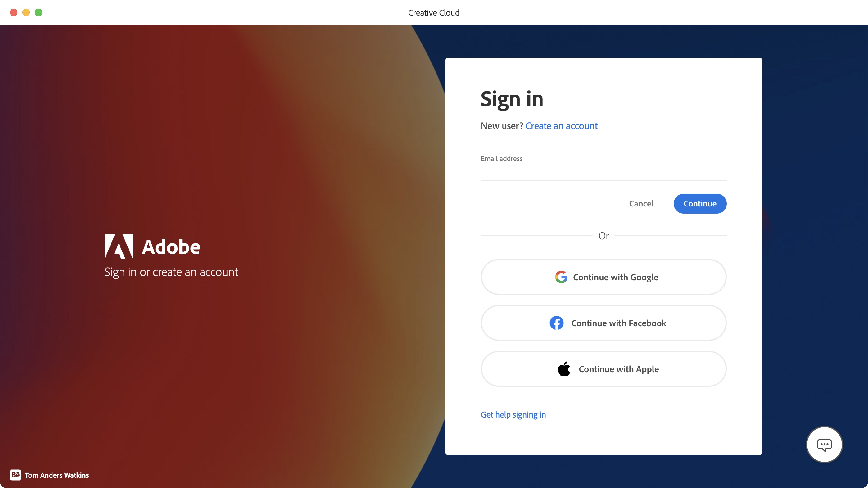Image resolution: width=868 pixels, height=488 pixels.
Task: Click Cancel to dismiss sign-in
Action: (x=641, y=203)
